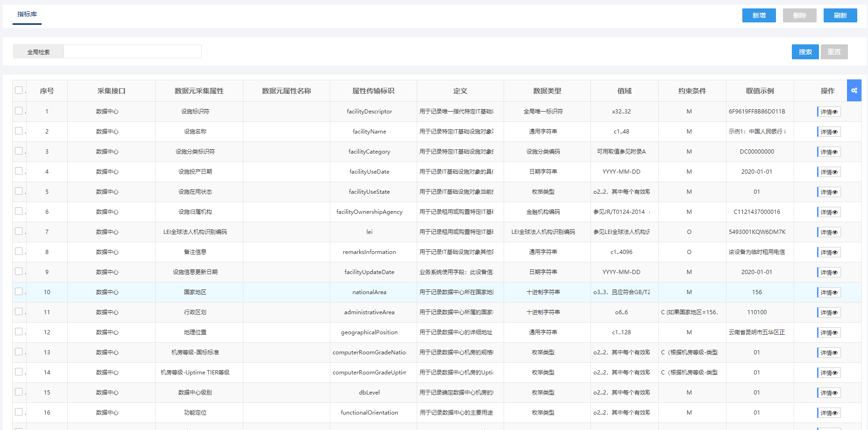Viewport: 868px width, 430px height.
Task: Click the 5493001KQW6DM7K example value
Action: [757, 232]
